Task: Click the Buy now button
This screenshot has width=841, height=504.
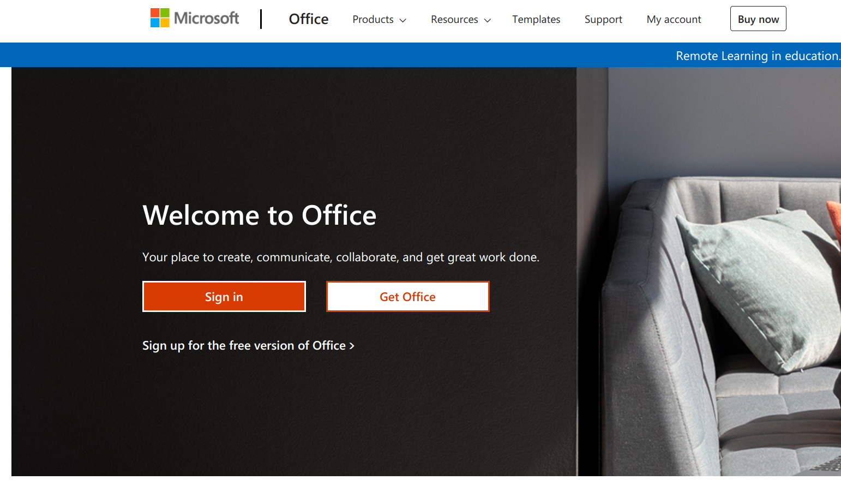Action: [x=758, y=19]
